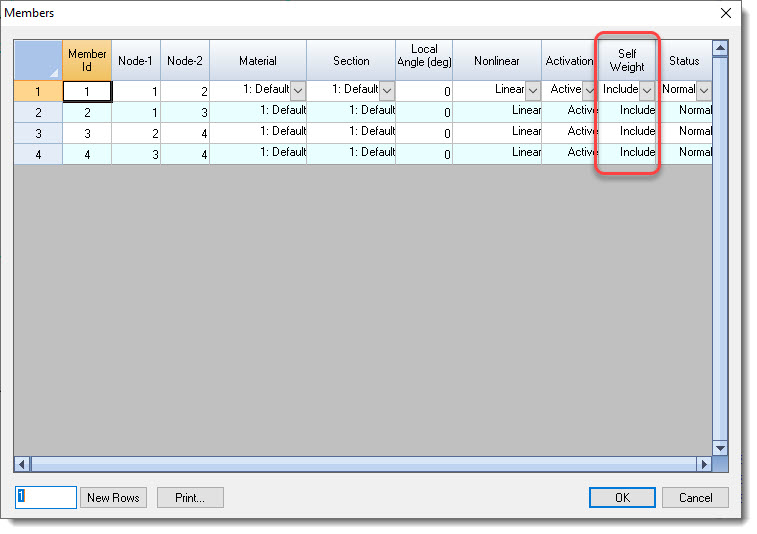Select row header 3

click(38, 132)
